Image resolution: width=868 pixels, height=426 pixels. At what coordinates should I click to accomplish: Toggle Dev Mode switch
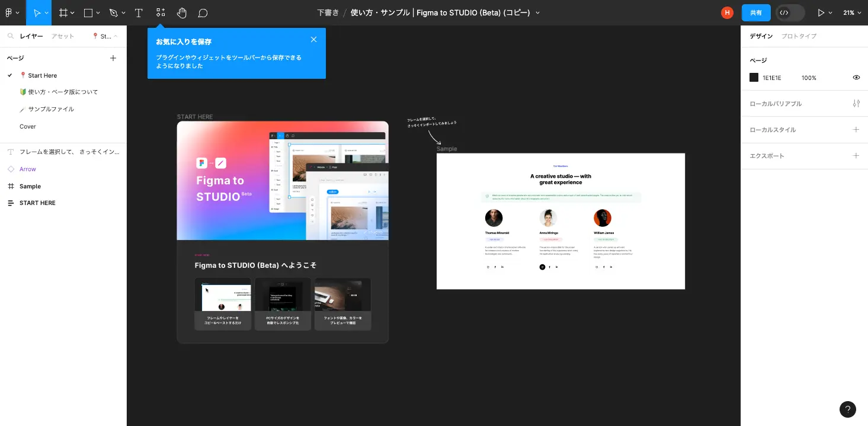[790, 12]
